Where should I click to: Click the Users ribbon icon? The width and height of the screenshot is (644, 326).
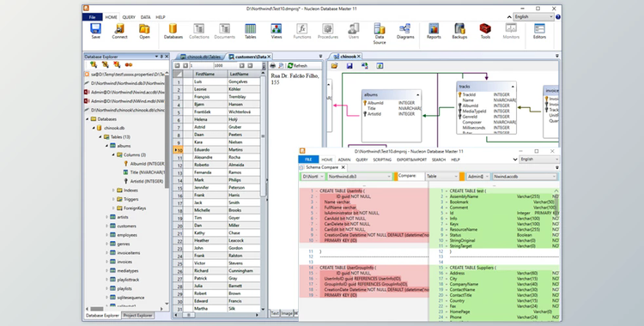354,31
